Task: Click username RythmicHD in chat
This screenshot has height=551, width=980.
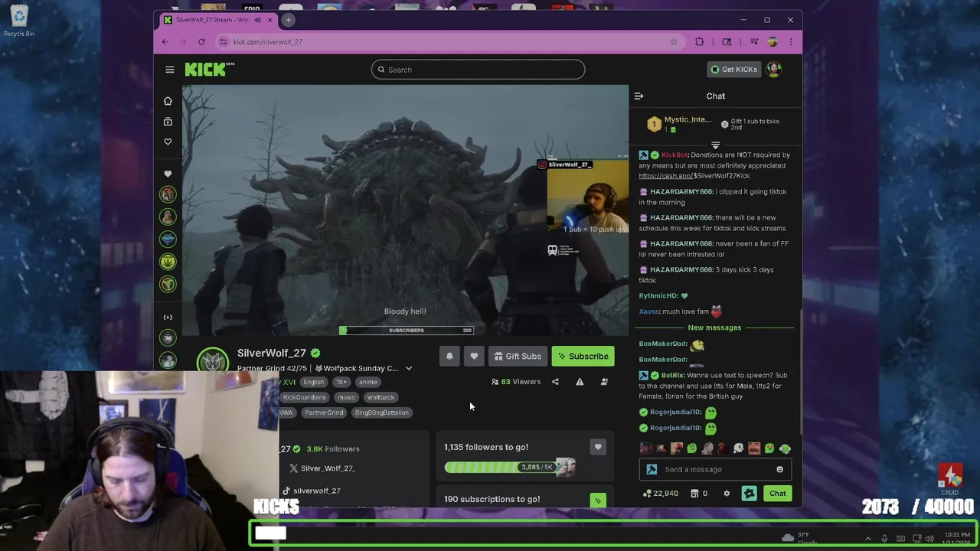Action: pyautogui.click(x=658, y=295)
